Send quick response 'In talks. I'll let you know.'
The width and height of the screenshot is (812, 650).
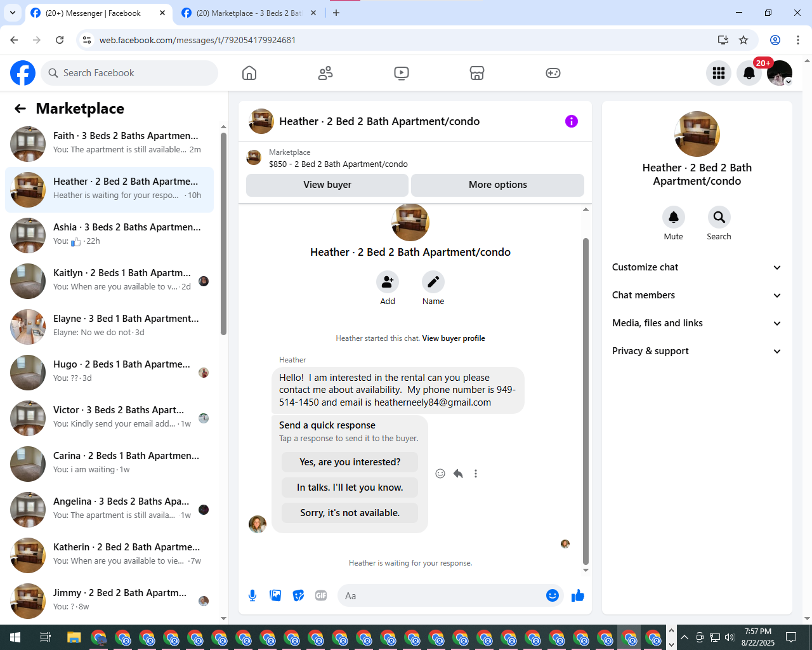coord(350,487)
